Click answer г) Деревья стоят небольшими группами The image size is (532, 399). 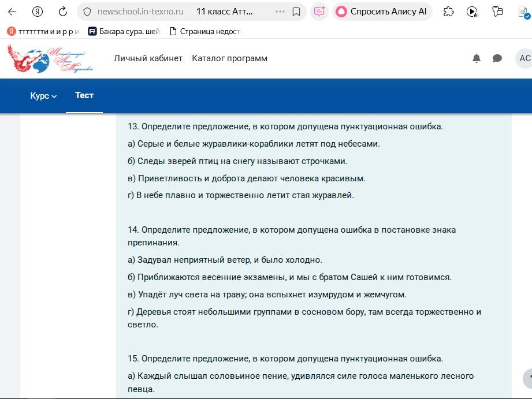coord(304,318)
